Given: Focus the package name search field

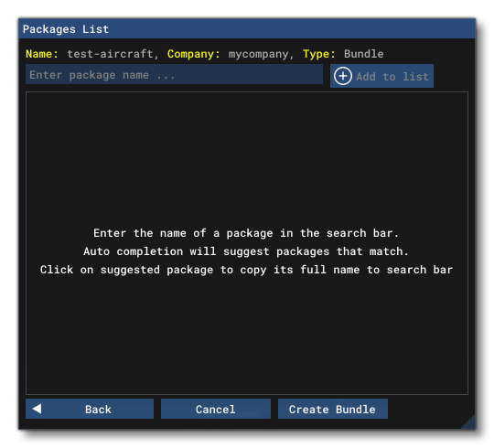Looking at the screenshot, I should [x=174, y=75].
